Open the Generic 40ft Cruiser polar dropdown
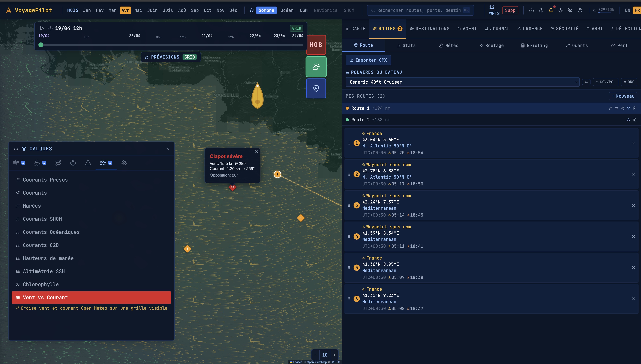The width and height of the screenshot is (641, 364). click(x=463, y=82)
